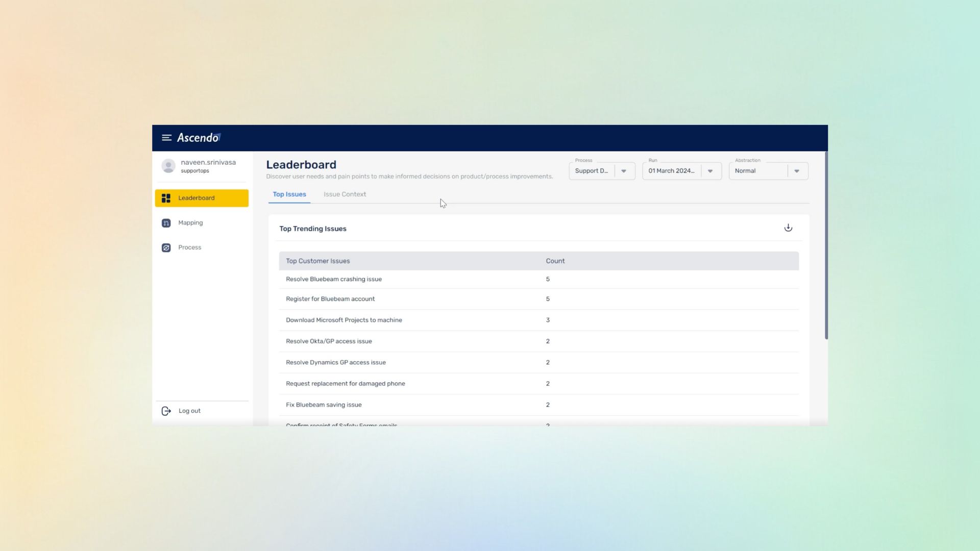This screenshot has width=980, height=551.
Task: Download the Top Trending Issues table
Action: 788,228
